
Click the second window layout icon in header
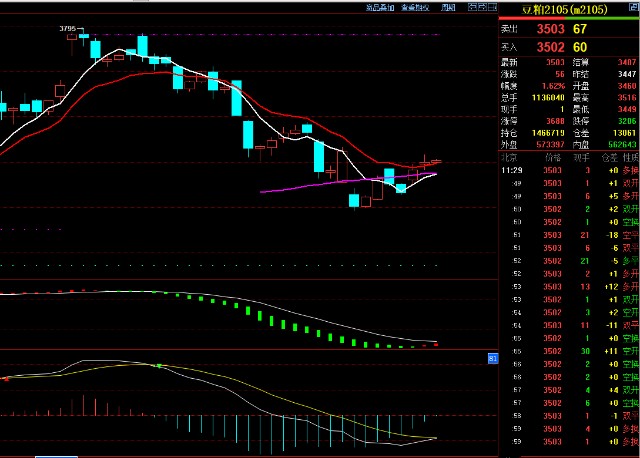pyautogui.click(x=485, y=7)
